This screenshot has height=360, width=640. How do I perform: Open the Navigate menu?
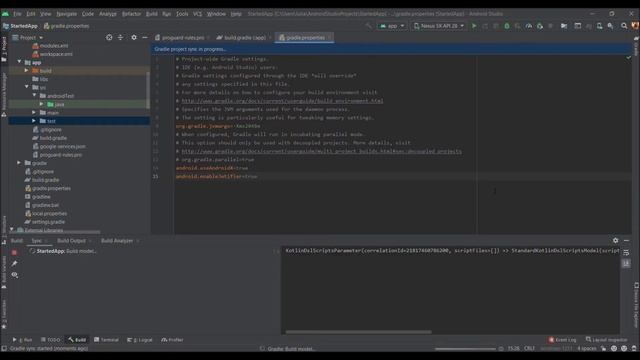(x=67, y=14)
